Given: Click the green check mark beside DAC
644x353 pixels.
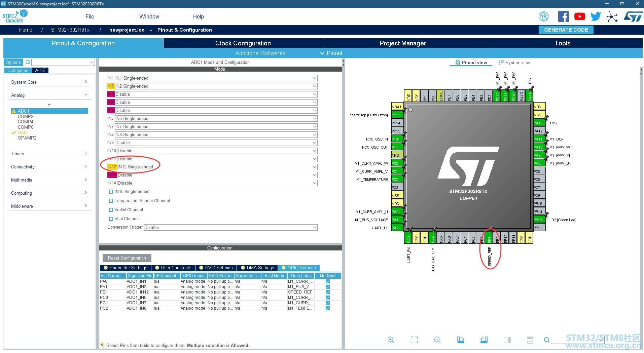Looking at the screenshot, I should [x=14, y=132].
